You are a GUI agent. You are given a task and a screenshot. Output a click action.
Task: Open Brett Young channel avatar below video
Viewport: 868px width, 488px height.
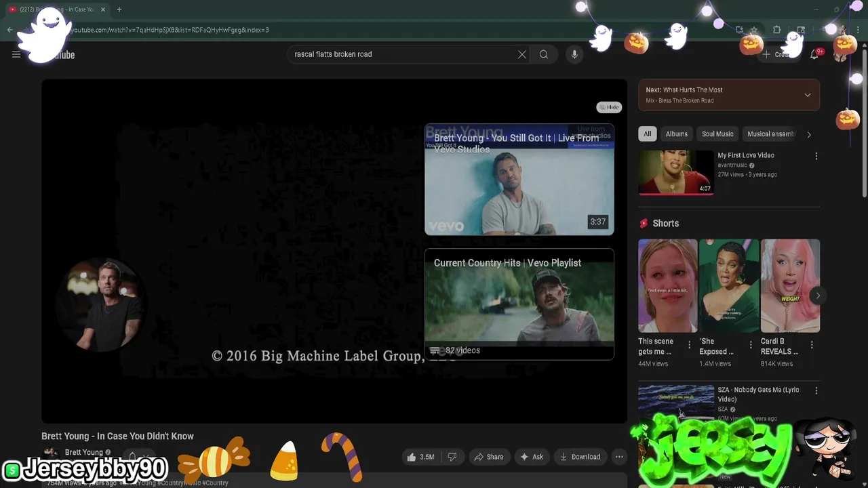(50, 453)
